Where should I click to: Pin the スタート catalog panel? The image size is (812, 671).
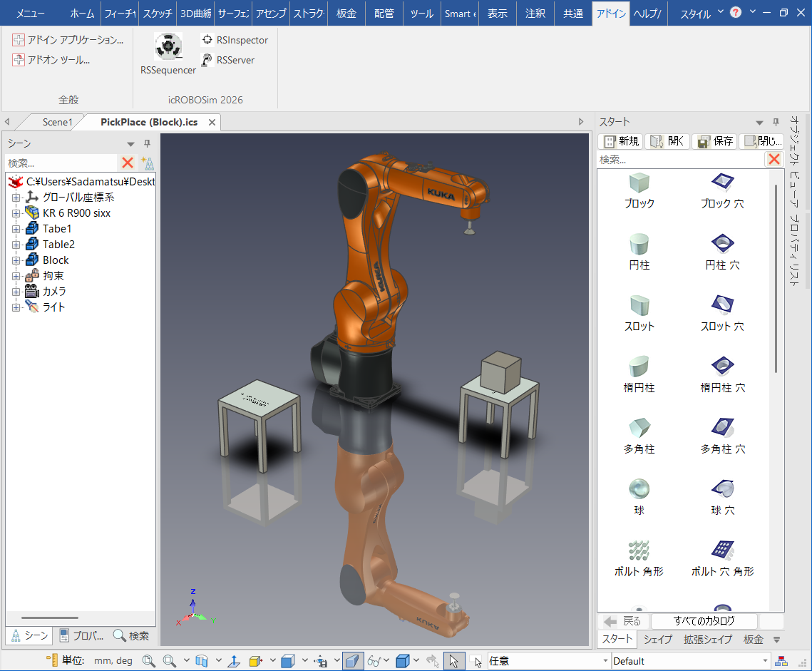(x=775, y=122)
